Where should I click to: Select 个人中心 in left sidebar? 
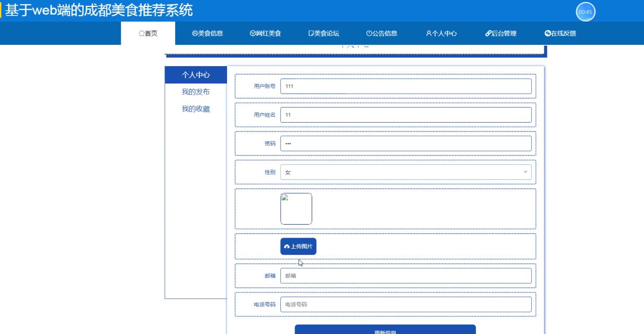196,75
